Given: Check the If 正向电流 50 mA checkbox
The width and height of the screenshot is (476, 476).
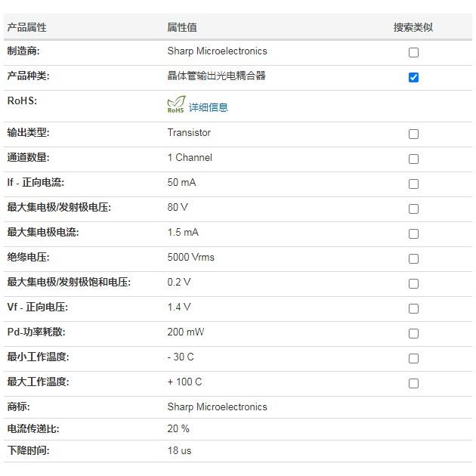Looking at the screenshot, I should [413, 184].
